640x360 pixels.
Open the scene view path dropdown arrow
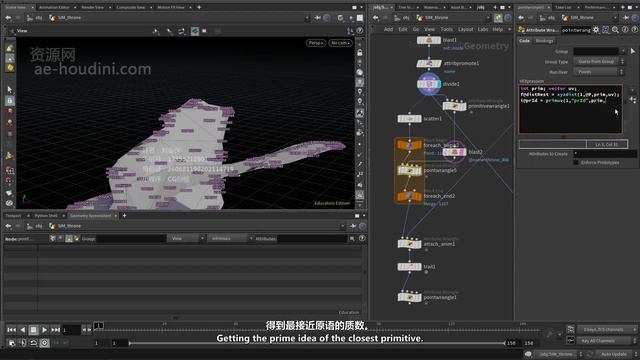(x=307, y=18)
